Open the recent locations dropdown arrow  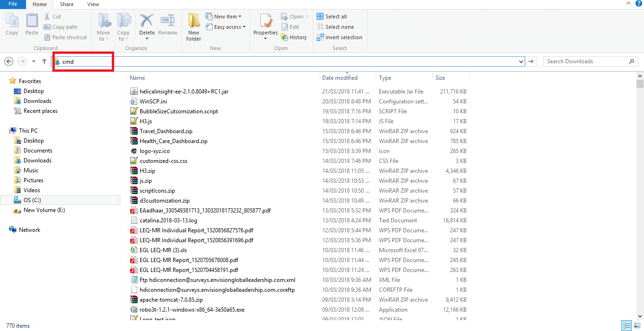pos(33,61)
